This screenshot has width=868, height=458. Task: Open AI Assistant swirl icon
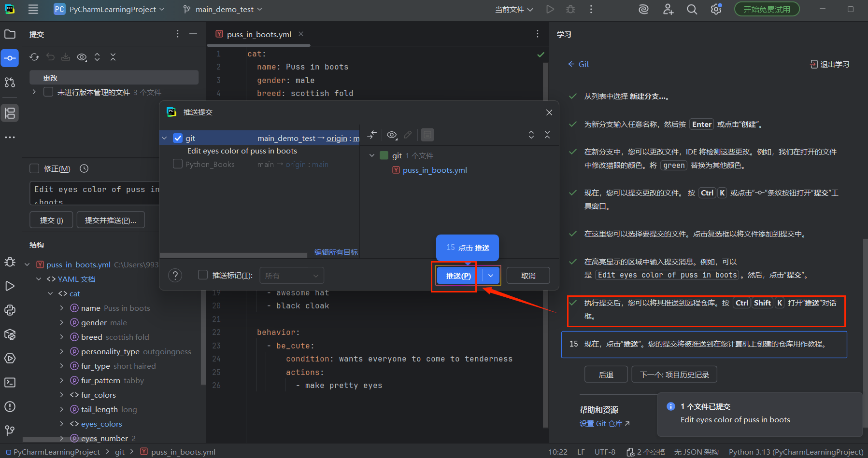643,9
